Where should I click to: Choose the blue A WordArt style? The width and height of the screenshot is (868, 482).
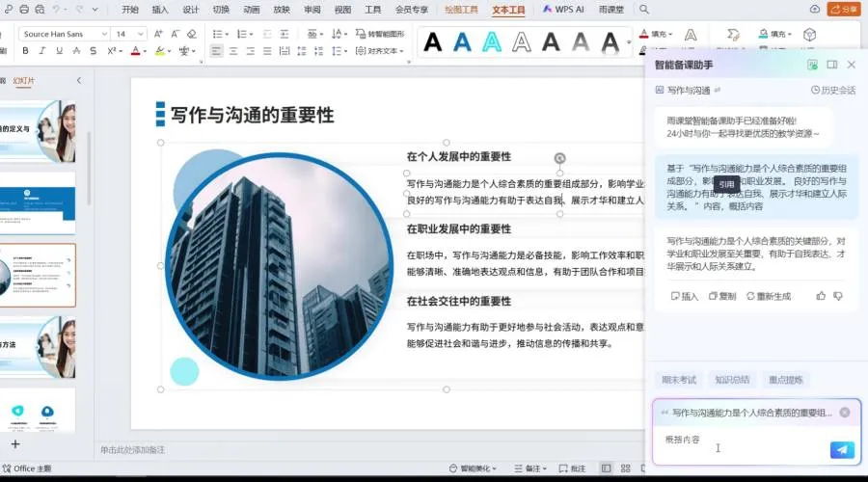point(462,42)
